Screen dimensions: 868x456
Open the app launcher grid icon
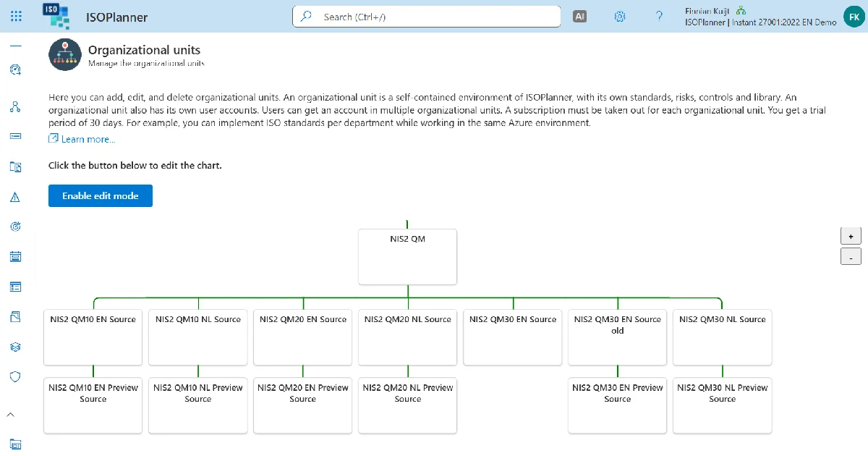pyautogui.click(x=16, y=16)
